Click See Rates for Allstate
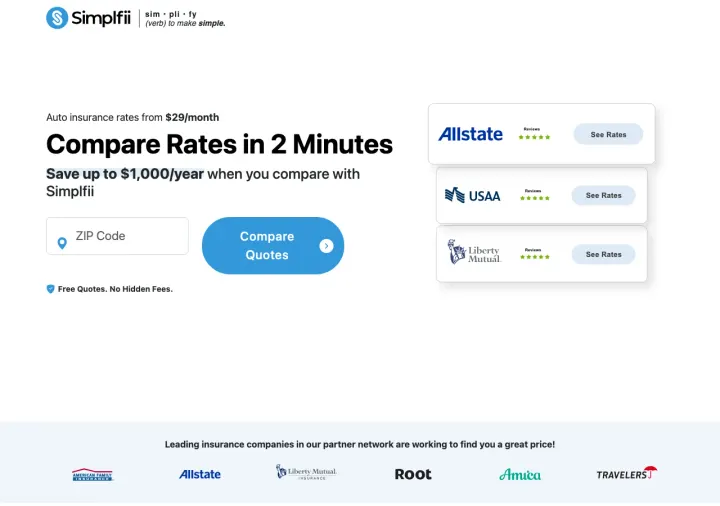This screenshot has height=506, width=720. (608, 134)
